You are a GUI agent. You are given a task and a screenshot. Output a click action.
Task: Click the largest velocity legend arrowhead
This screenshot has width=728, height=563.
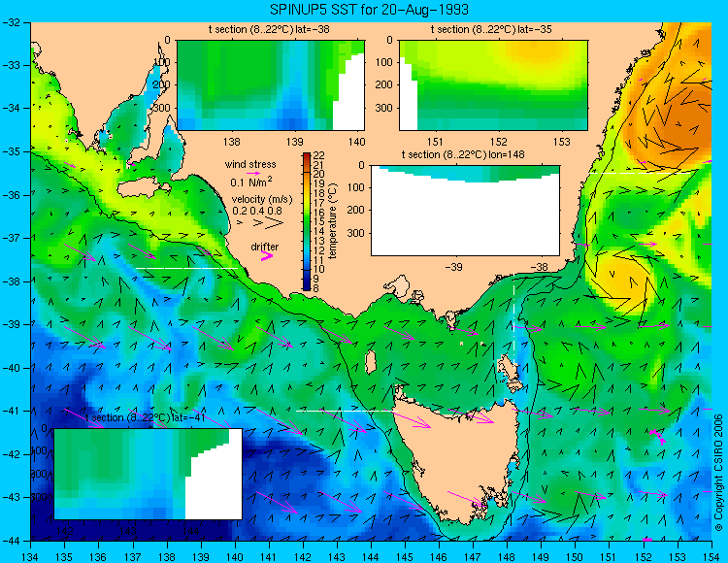pos(275,223)
